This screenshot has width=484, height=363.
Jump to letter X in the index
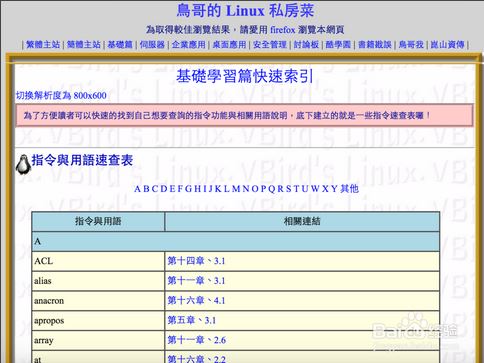[325, 189]
